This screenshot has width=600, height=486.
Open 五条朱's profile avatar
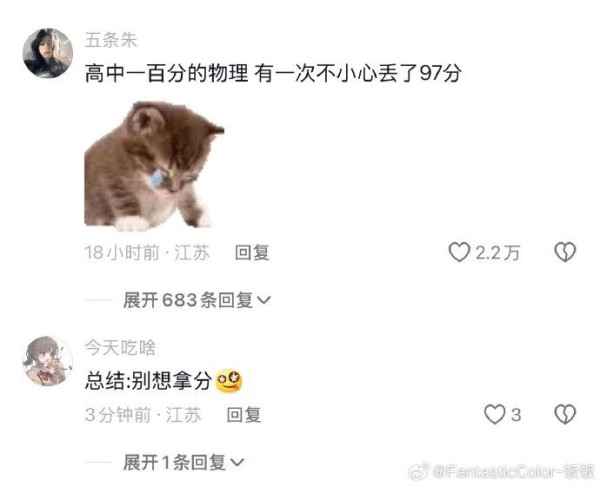point(48,53)
